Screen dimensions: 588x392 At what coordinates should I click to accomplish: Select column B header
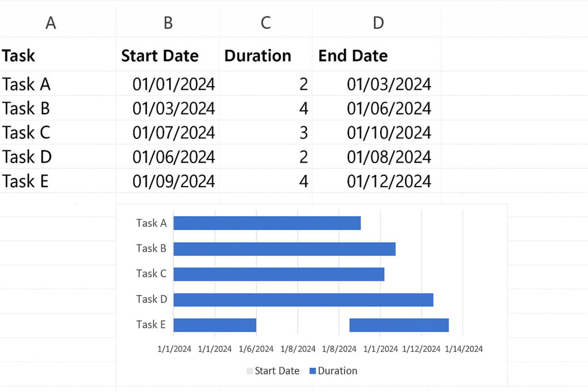coord(168,23)
